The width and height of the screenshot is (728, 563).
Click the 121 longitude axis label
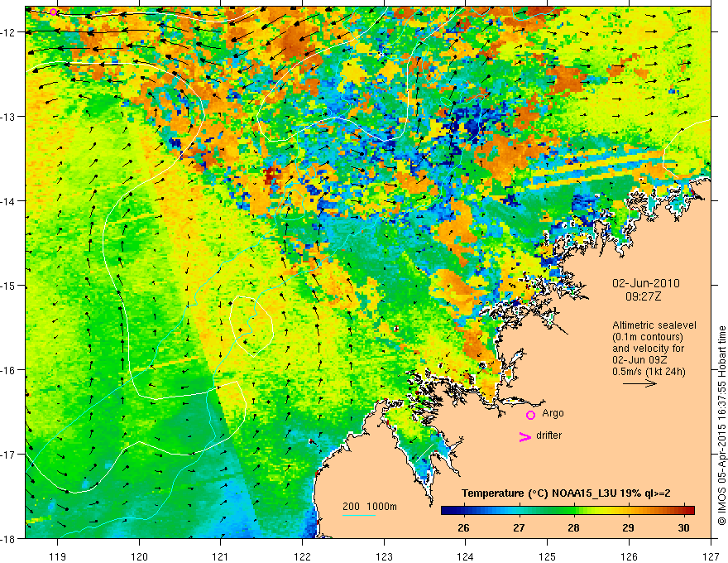(x=221, y=556)
